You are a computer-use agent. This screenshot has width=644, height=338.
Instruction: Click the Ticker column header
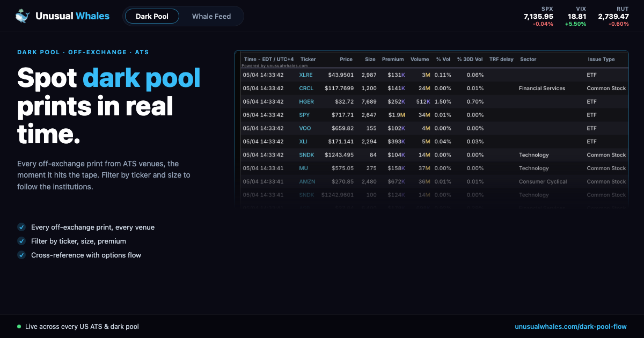(308, 59)
